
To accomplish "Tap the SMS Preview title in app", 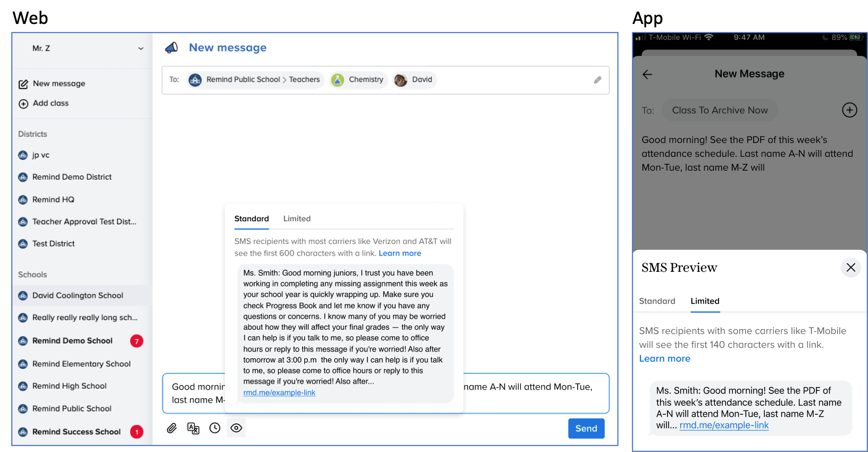I will [x=679, y=267].
